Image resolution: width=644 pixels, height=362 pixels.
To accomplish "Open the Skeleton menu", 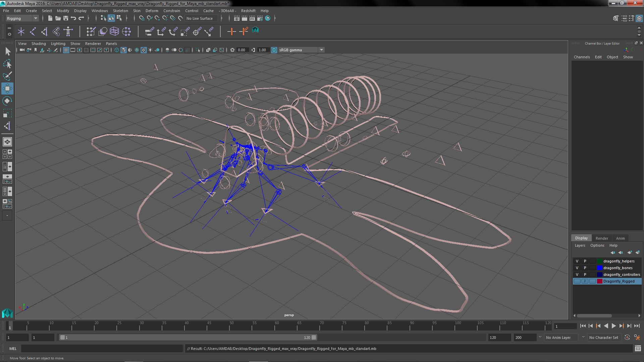I will click(x=120, y=11).
